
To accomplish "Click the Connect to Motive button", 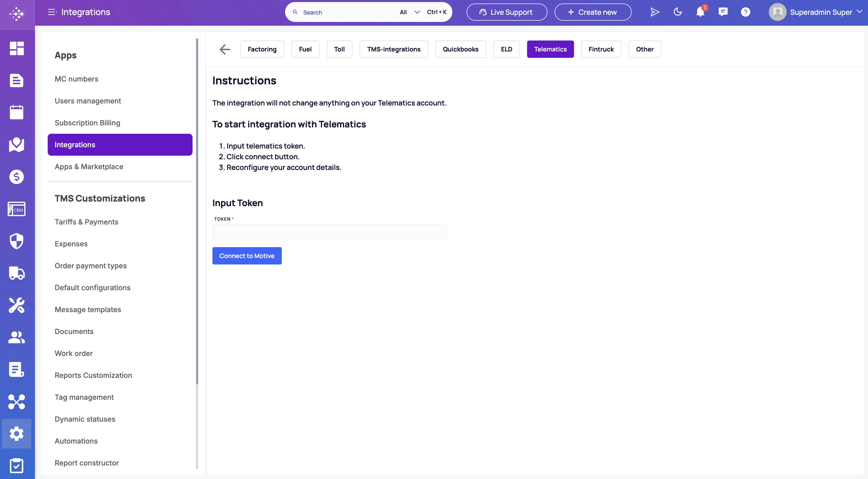I will tap(247, 256).
